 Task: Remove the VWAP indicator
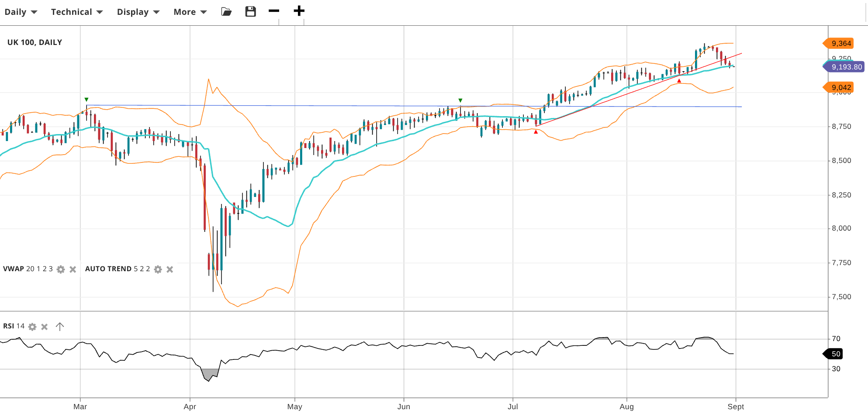(73, 269)
